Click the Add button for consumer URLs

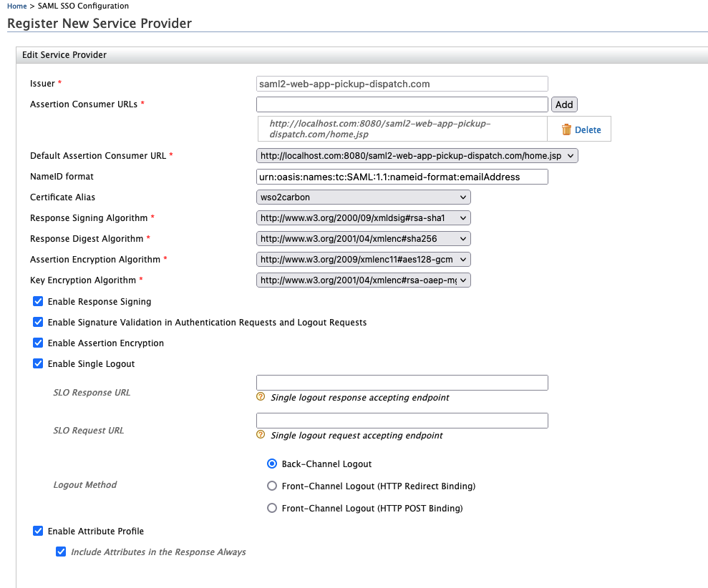(564, 104)
